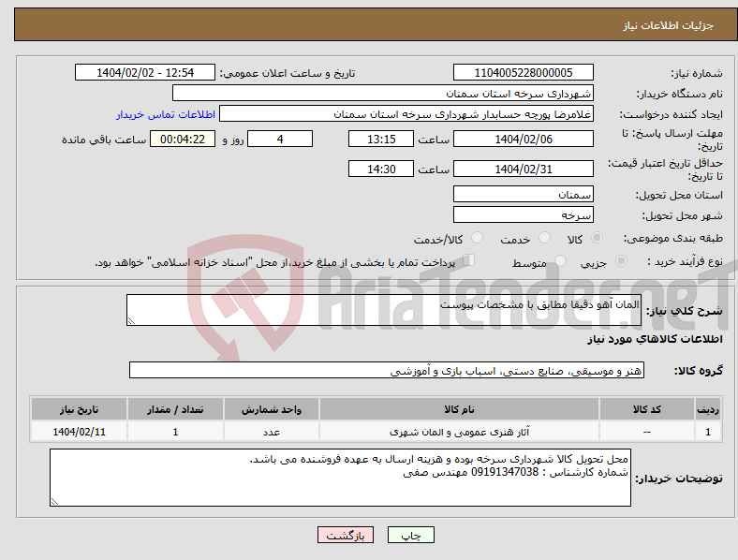Click the ایجاد کننده درخواست field
The height and width of the screenshot is (560, 738).
coord(406,114)
